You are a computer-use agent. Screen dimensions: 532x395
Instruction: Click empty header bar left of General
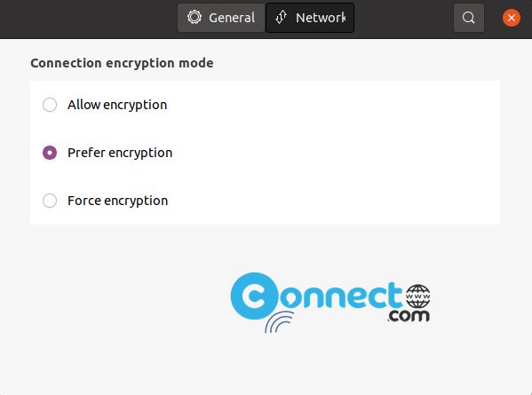pyautogui.click(x=88, y=19)
